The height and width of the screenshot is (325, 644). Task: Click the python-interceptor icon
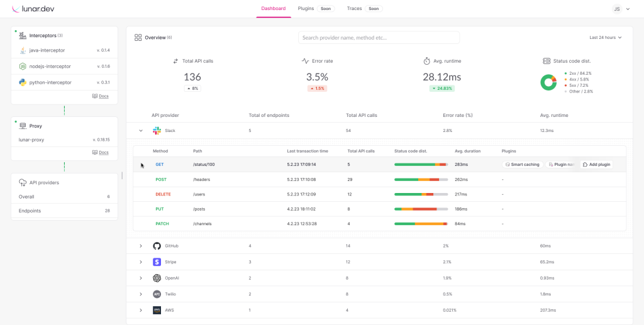(22, 82)
